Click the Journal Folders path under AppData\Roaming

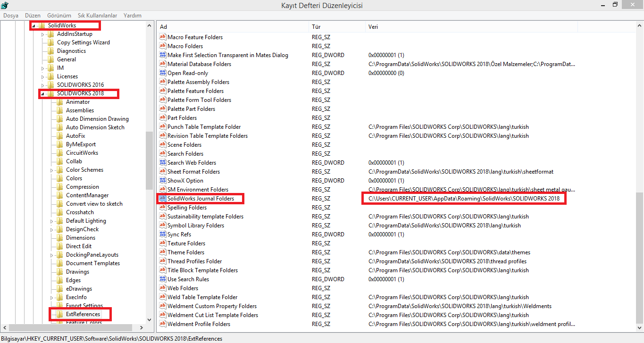464,199
